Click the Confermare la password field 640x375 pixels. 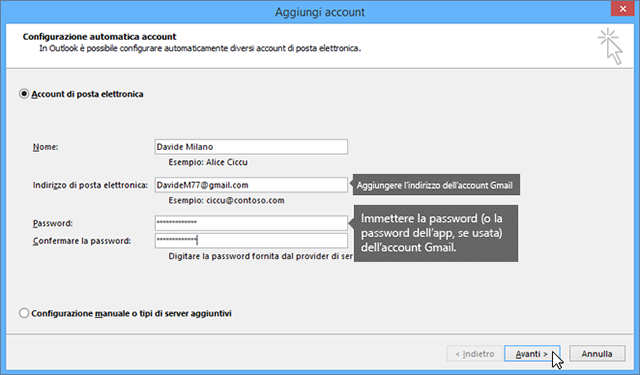click(251, 241)
